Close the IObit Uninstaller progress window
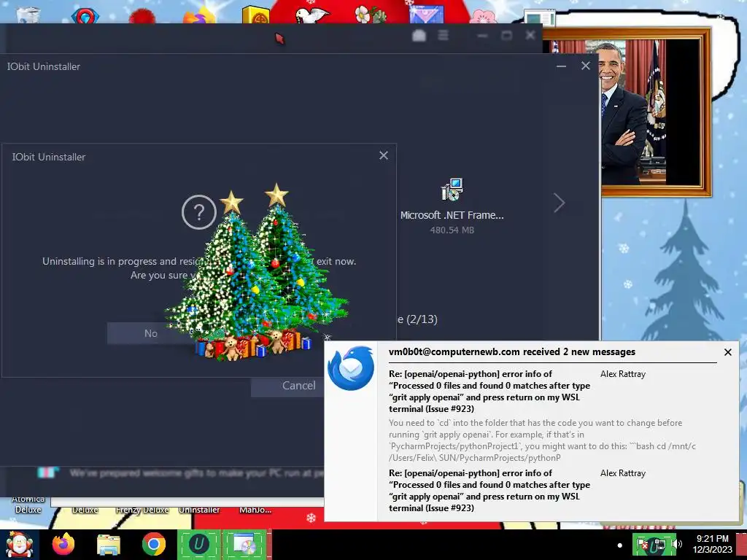The image size is (747, 560). pyautogui.click(x=586, y=66)
